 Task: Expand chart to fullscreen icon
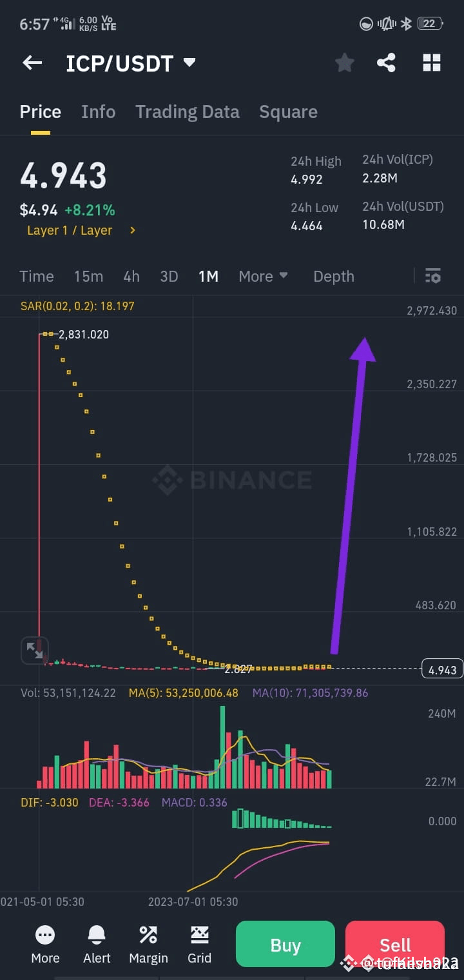pyautogui.click(x=34, y=651)
